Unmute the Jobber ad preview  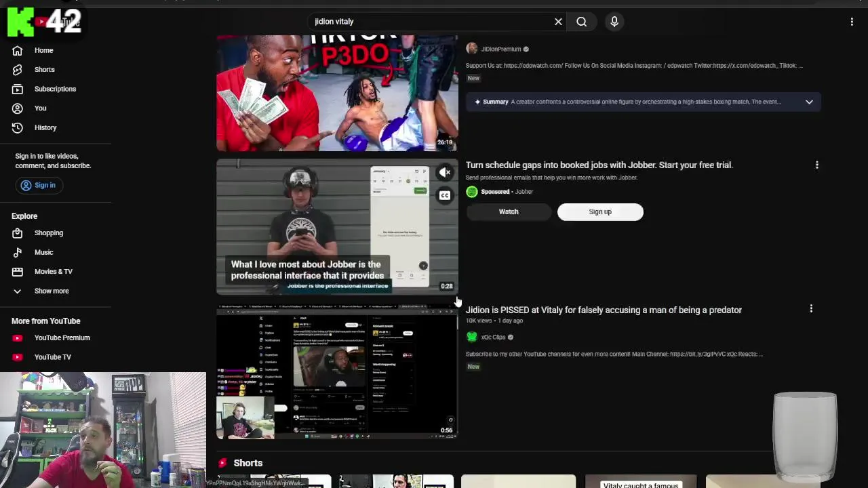click(444, 172)
